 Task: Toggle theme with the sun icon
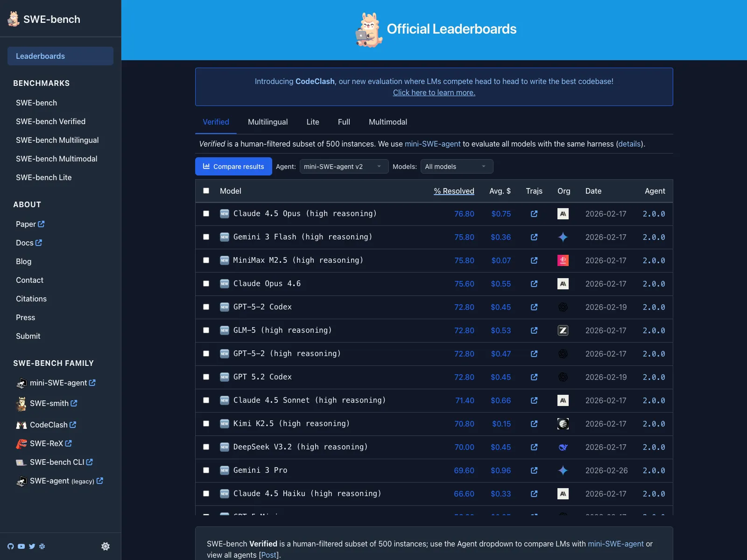point(106,546)
